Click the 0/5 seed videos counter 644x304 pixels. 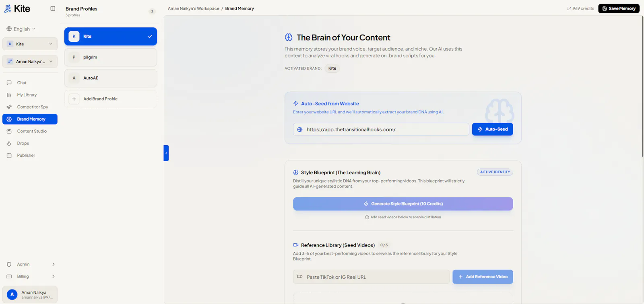[384, 245]
